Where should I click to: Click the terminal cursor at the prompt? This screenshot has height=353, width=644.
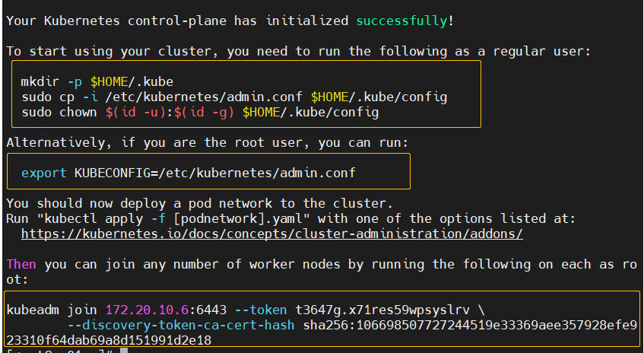pyautogui.click(x=124, y=351)
